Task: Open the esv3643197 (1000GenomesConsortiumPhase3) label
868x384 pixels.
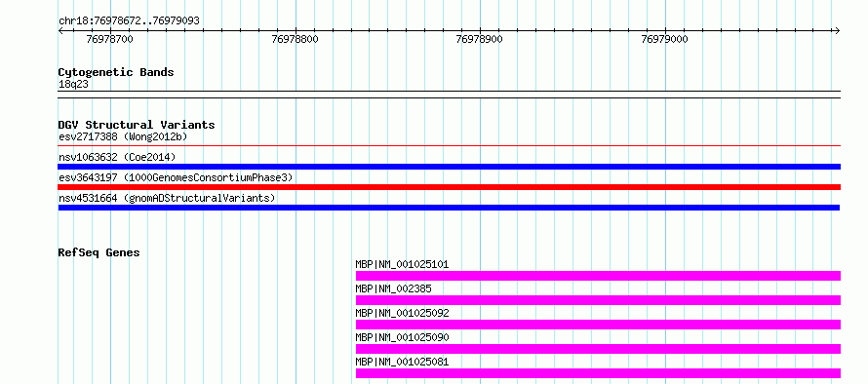Action: 176,177
